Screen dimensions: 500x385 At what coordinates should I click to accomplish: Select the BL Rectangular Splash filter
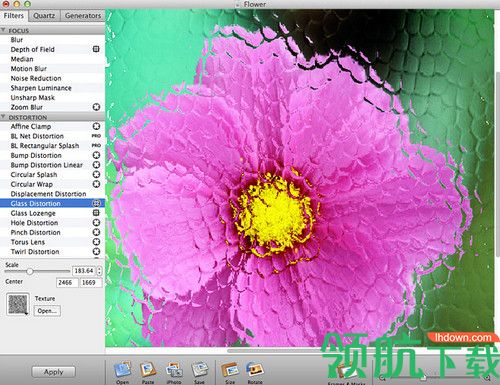click(52, 146)
